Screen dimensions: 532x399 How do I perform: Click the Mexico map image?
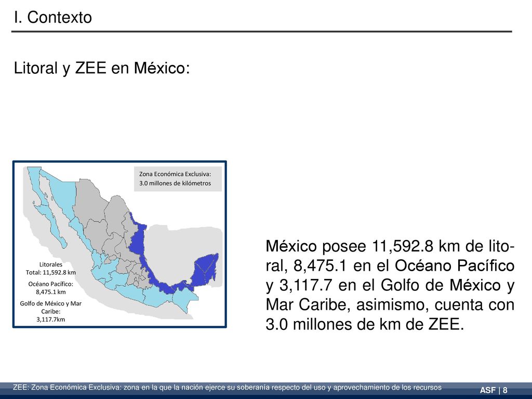[x=119, y=244]
